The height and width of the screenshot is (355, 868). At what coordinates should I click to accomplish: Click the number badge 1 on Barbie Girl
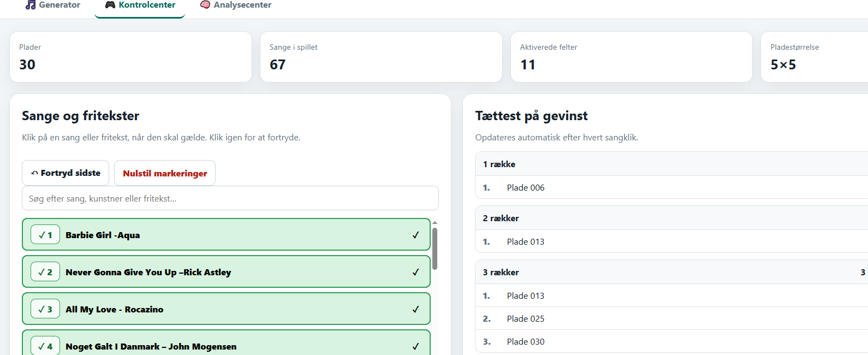click(45, 235)
